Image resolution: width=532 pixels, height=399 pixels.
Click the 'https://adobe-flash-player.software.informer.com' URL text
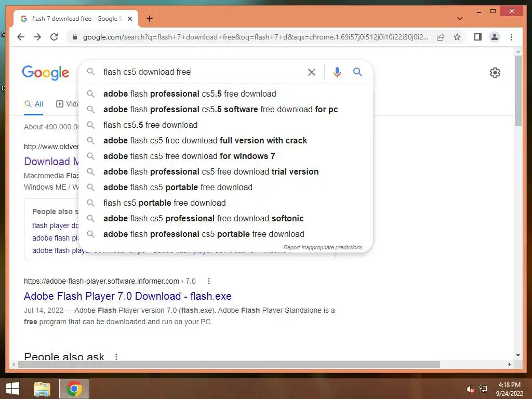coord(101,281)
